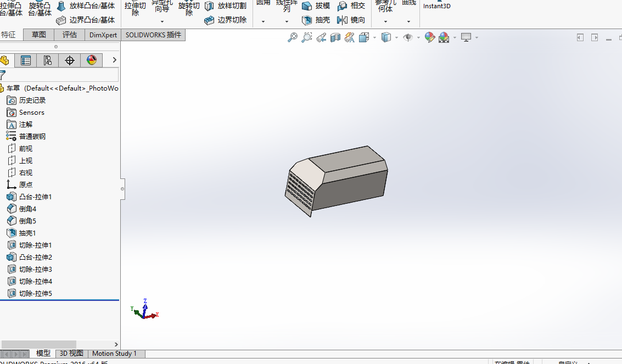Open ConfigurationManager panel tab icon

48,60
